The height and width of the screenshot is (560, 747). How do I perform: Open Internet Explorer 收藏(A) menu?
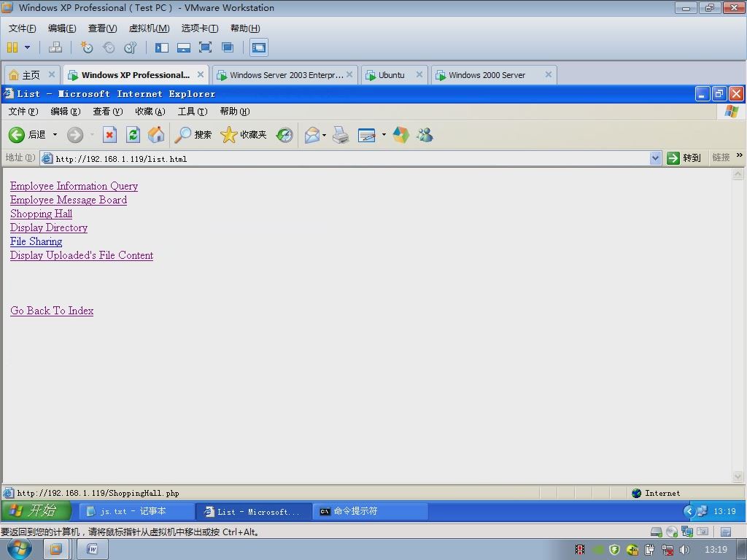click(x=150, y=112)
